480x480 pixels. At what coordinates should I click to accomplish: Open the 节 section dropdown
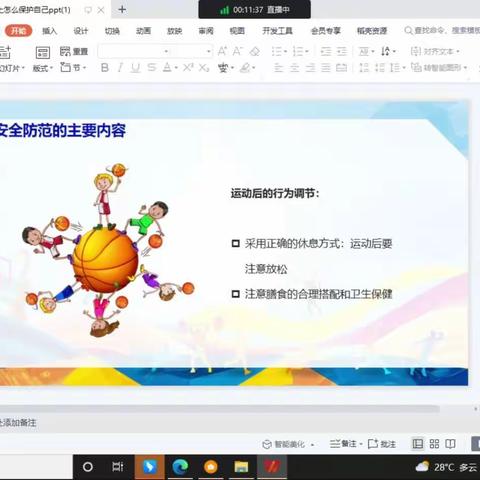[73, 68]
